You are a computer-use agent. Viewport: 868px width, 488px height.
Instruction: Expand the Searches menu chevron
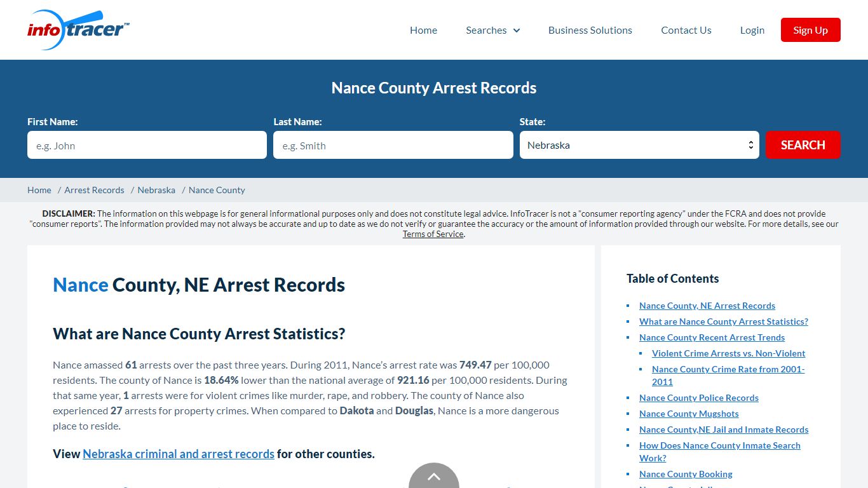pos(517,30)
